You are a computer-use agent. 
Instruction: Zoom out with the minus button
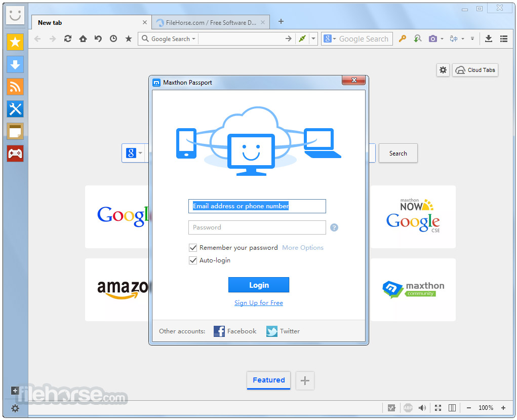[x=469, y=408]
